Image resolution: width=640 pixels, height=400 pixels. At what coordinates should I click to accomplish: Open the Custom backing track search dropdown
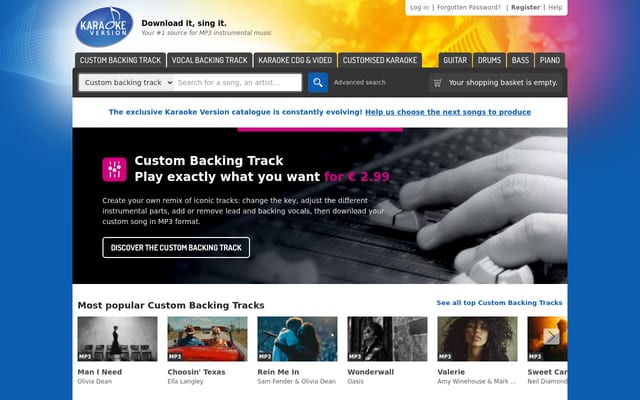tap(127, 82)
